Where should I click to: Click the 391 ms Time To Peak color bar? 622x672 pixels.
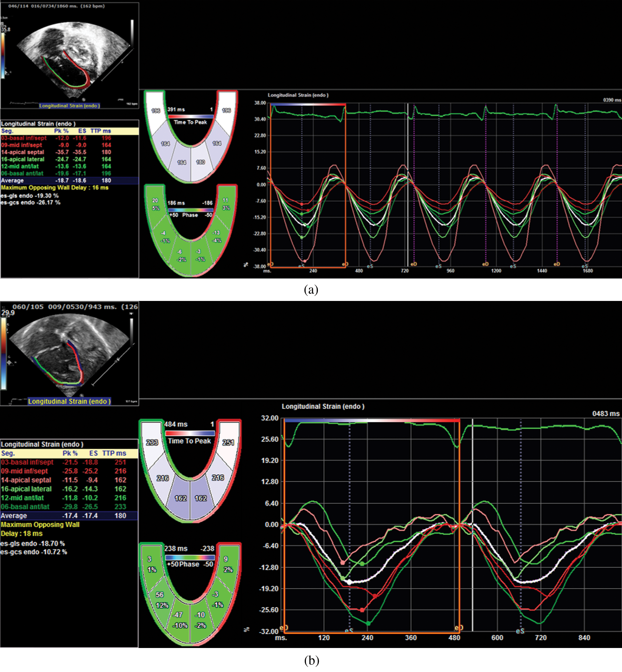click(190, 117)
